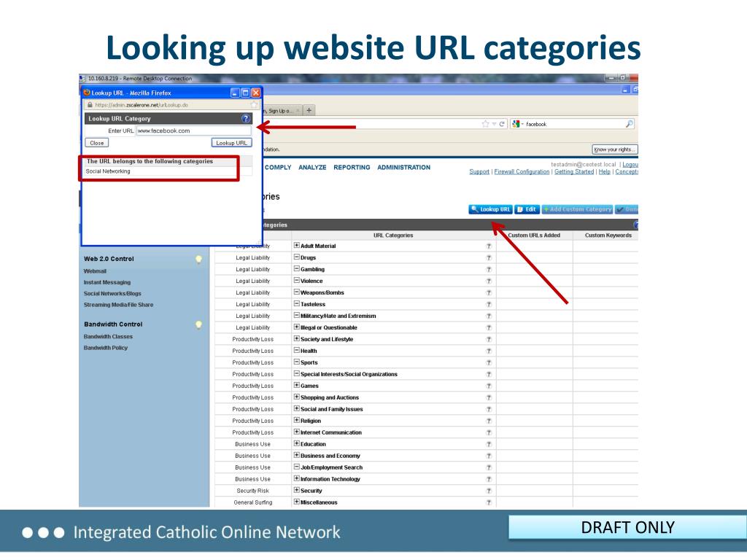Open Webmail in the sidebar
747x560 pixels.
pyautogui.click(x=96, y=271)
